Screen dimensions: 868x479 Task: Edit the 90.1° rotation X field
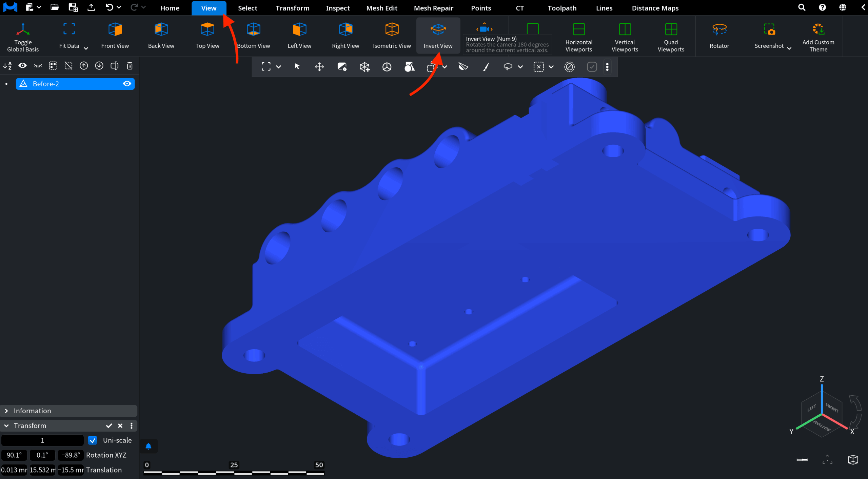(14, 455)
